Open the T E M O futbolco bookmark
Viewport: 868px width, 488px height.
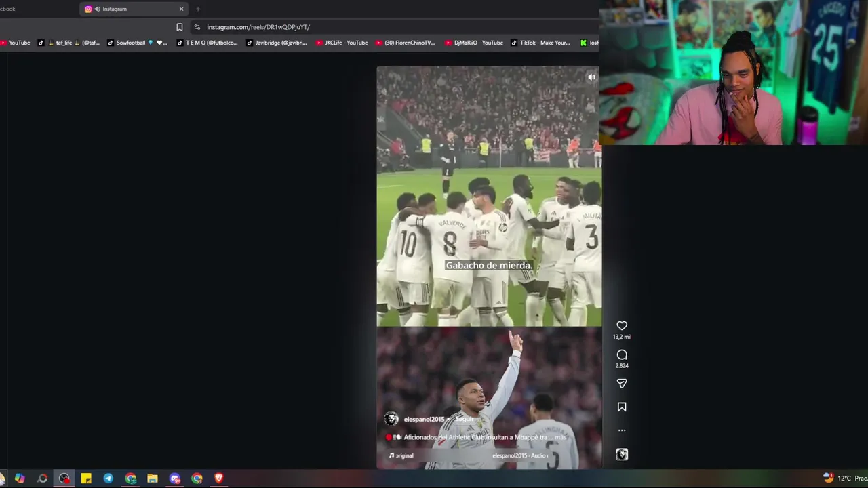(x=207, y=43)
